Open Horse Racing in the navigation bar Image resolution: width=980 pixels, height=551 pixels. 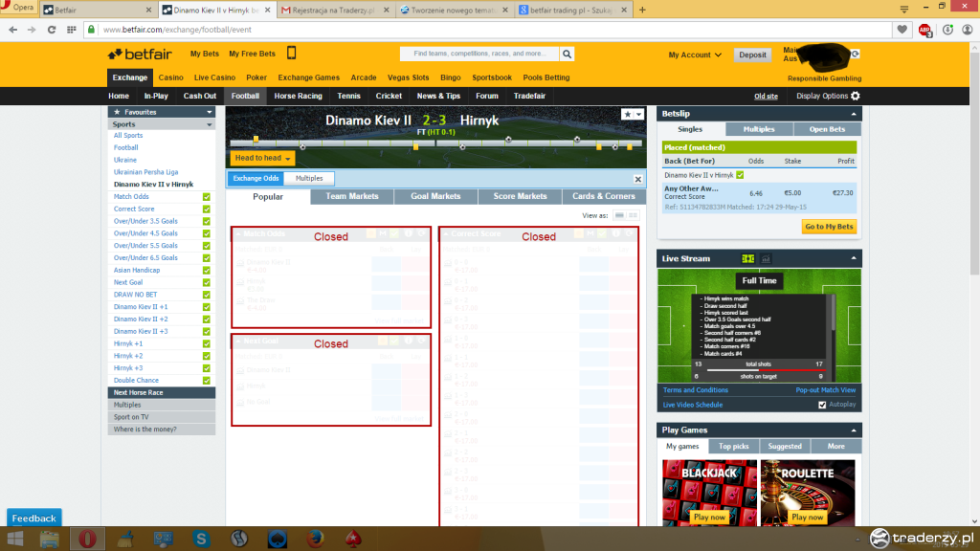[x=299, y=97]
